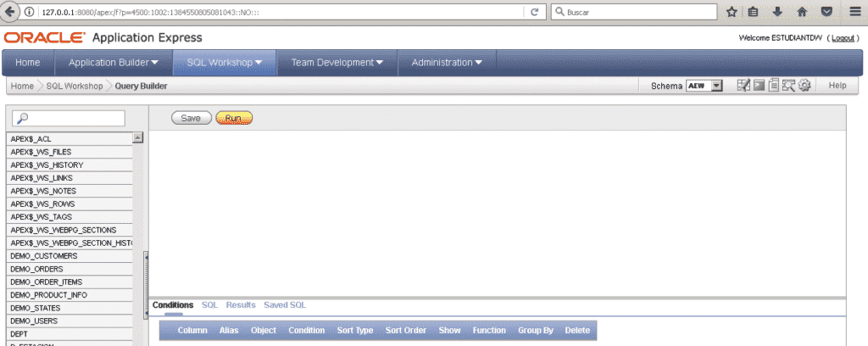Select the DEPT table
868x346 pixels.
70,334
